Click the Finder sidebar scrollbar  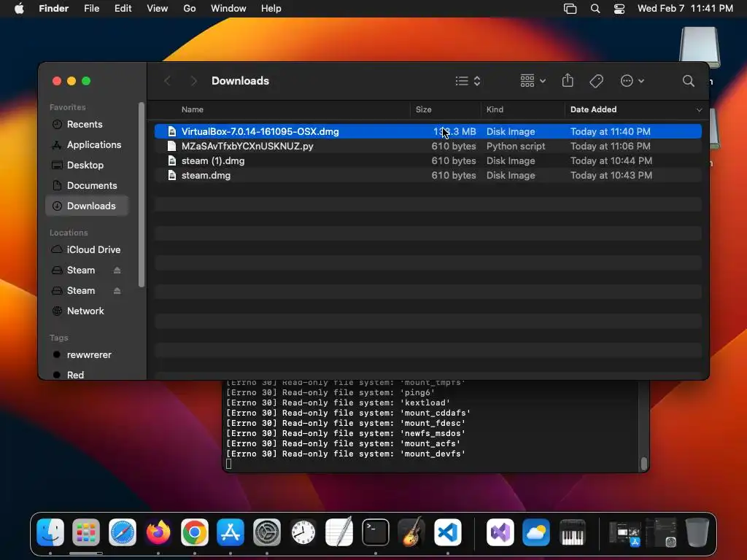(141, 195)
